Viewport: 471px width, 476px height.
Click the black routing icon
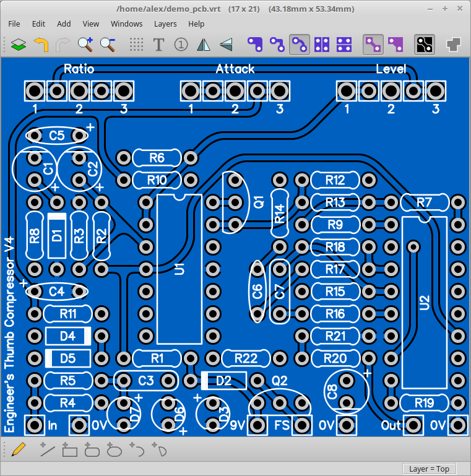point(424,45)
